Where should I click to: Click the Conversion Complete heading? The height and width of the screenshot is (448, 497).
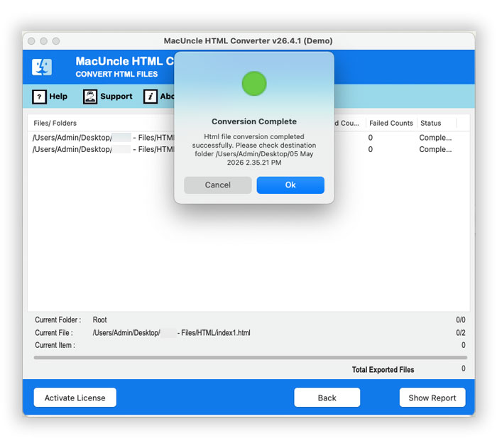coord(254,121)
